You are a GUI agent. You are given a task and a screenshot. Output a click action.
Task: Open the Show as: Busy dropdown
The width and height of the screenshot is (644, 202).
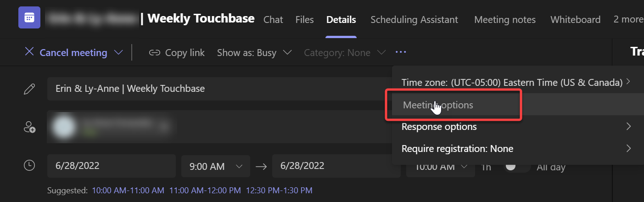tap(254, 53)
